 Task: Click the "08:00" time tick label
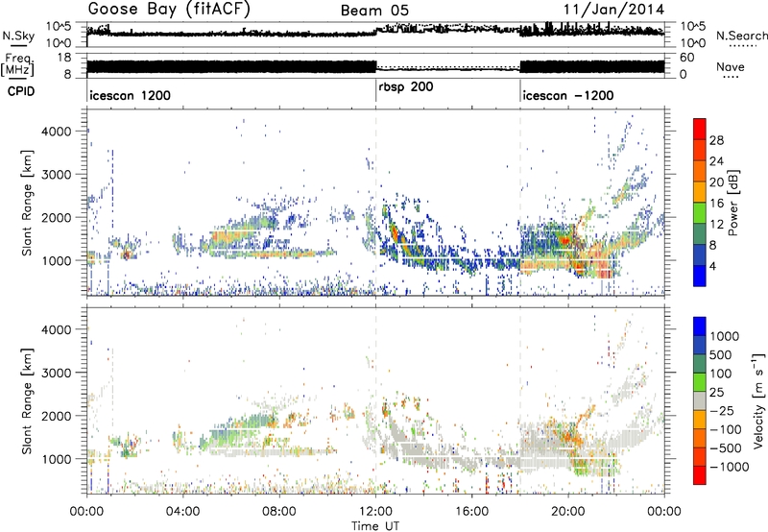(278, 511)
